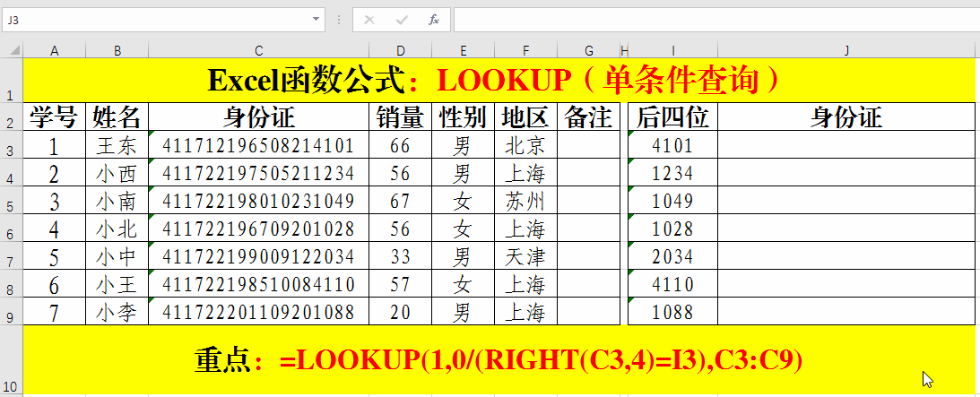
Task: Click the 备注 header cell
Action: (589, 117)
